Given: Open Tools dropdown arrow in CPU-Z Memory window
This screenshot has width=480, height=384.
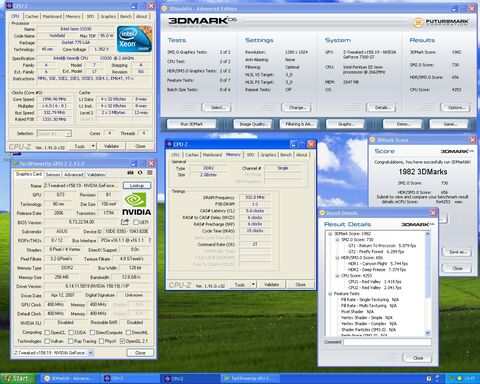Looking at the screenshot, I should click(253, 284).
